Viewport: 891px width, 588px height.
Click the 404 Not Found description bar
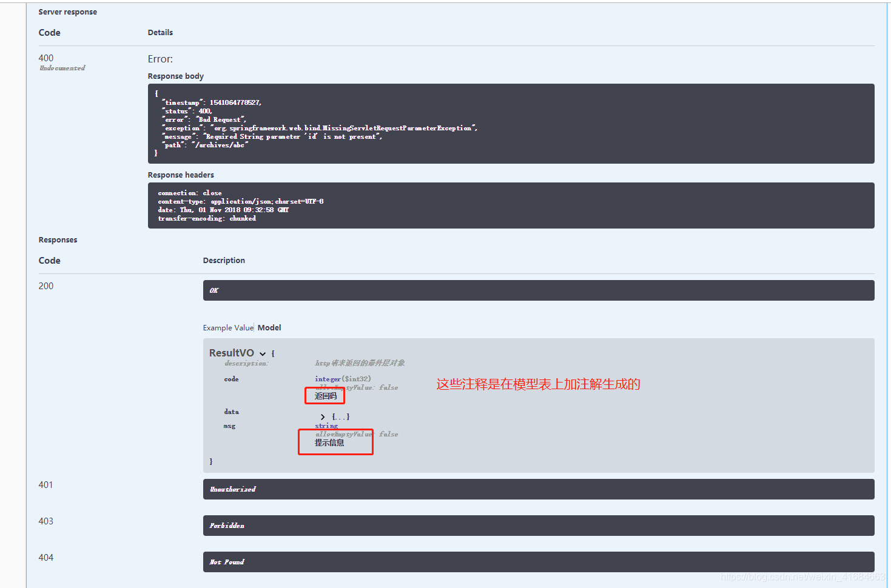pyautogui.click(x=539, y=562)
